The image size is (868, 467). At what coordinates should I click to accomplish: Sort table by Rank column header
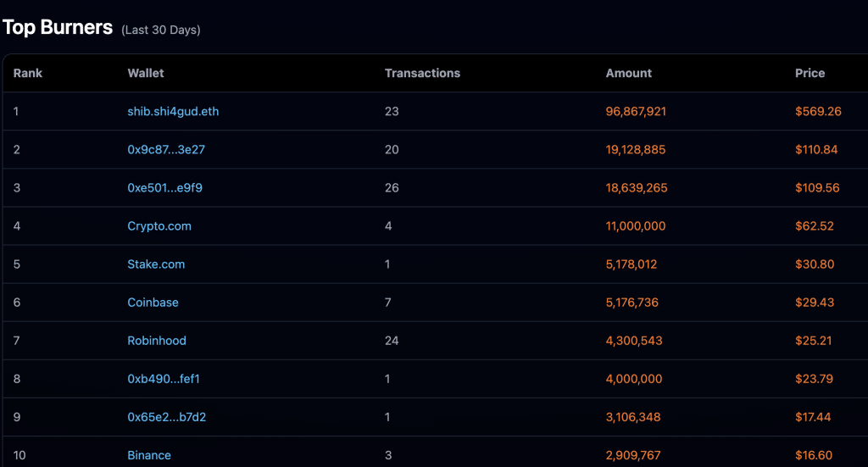coord(28,73)
